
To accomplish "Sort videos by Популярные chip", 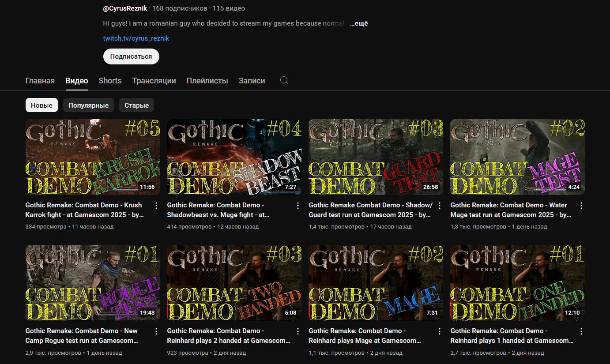I will [89, 105].
